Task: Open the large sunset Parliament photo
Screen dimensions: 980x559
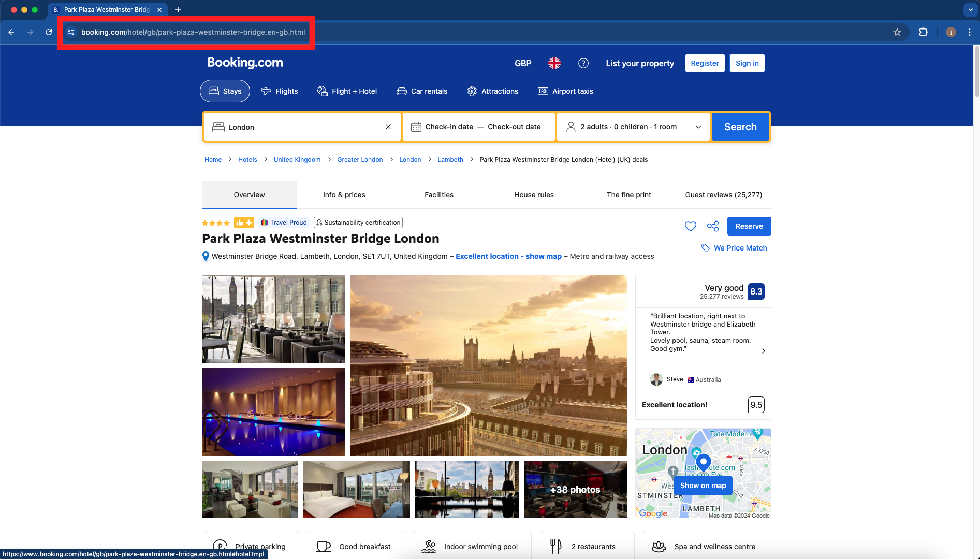Action: [488, 365]
